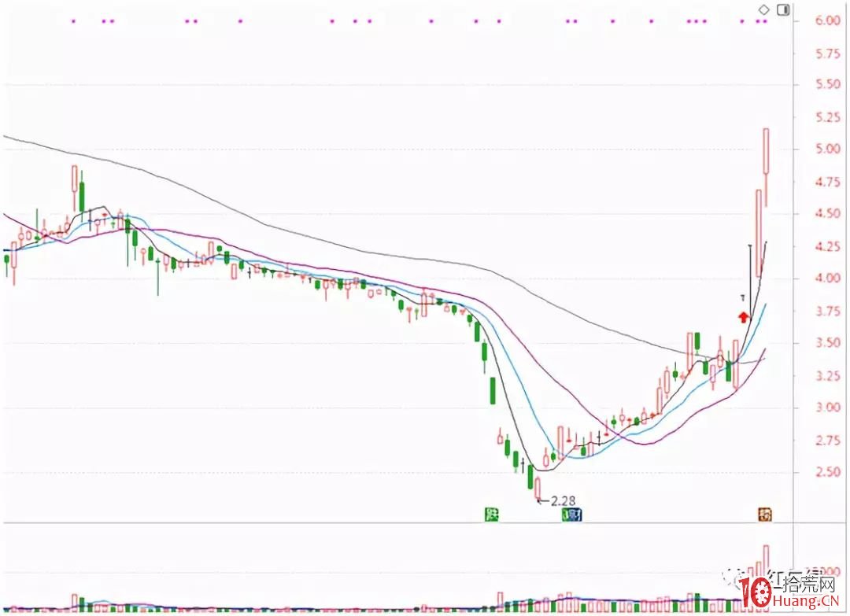The height and width of the screenshot is (616, 850).
Task: Click the 2.50 price axis label
Action: pos(828,472)
